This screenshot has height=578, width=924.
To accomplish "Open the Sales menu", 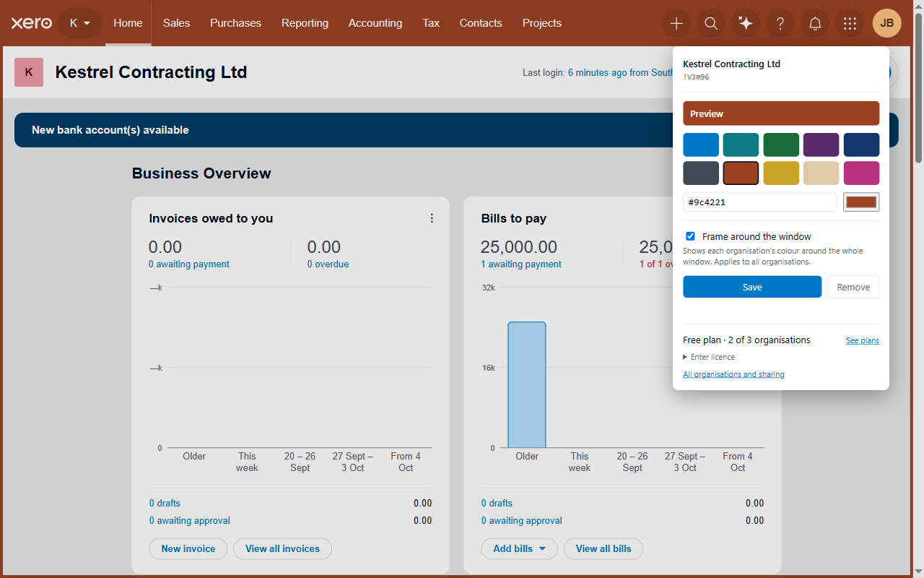I will pos(176,23).
